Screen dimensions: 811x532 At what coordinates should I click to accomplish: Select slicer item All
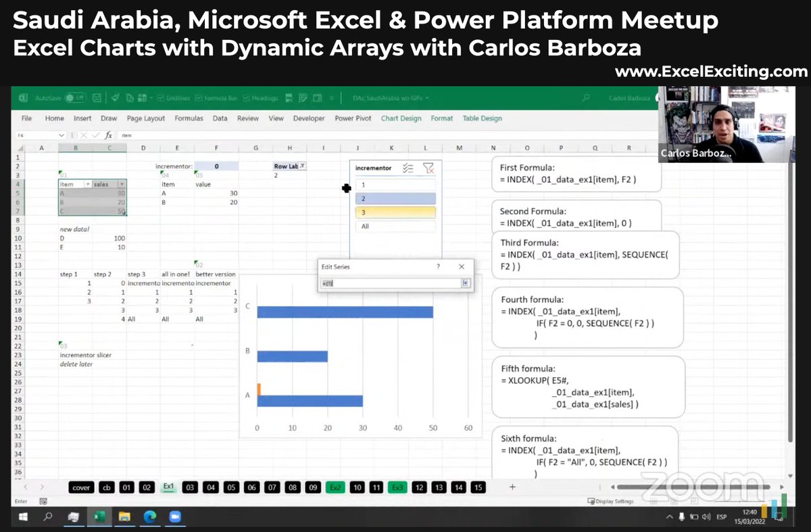[395, 226]
